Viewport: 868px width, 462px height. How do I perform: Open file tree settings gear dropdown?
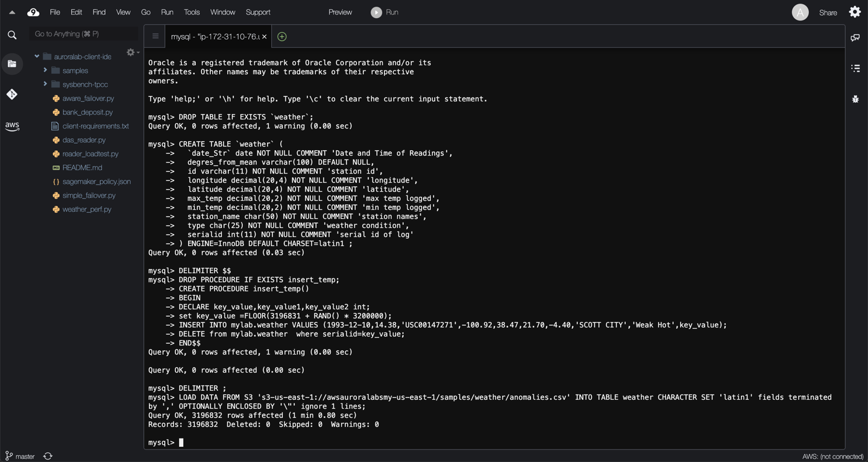[x=132, y=52]
